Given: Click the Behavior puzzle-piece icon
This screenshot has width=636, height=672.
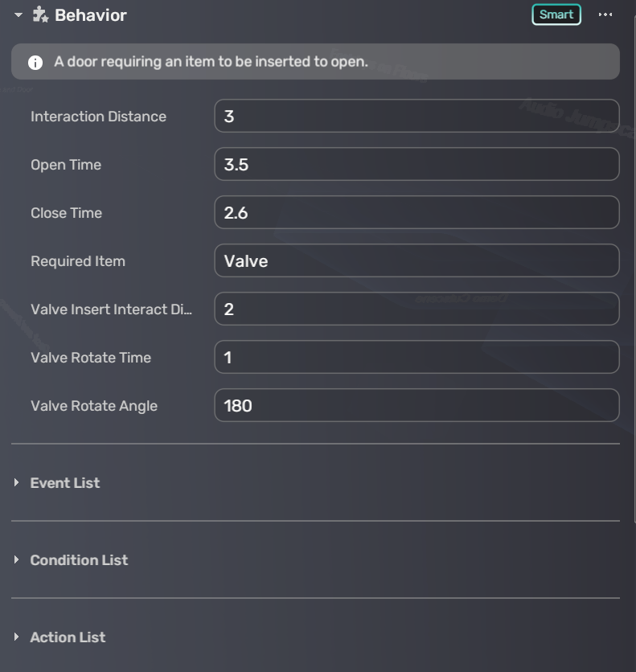Looking at the screenshot, I should 40,14.
